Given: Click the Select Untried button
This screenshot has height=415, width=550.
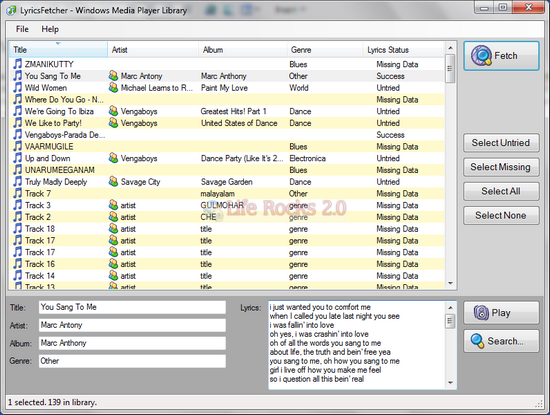Looking at the screenshot, I should pos(501,143).
